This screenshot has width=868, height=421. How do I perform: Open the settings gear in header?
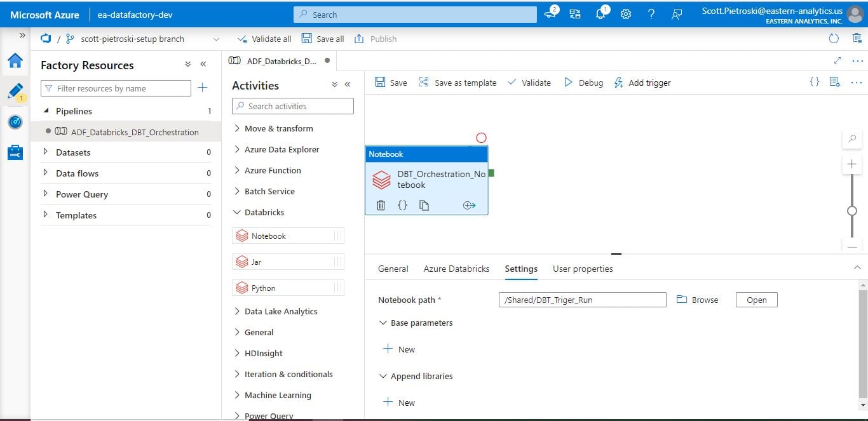click(x=626, y=14)
